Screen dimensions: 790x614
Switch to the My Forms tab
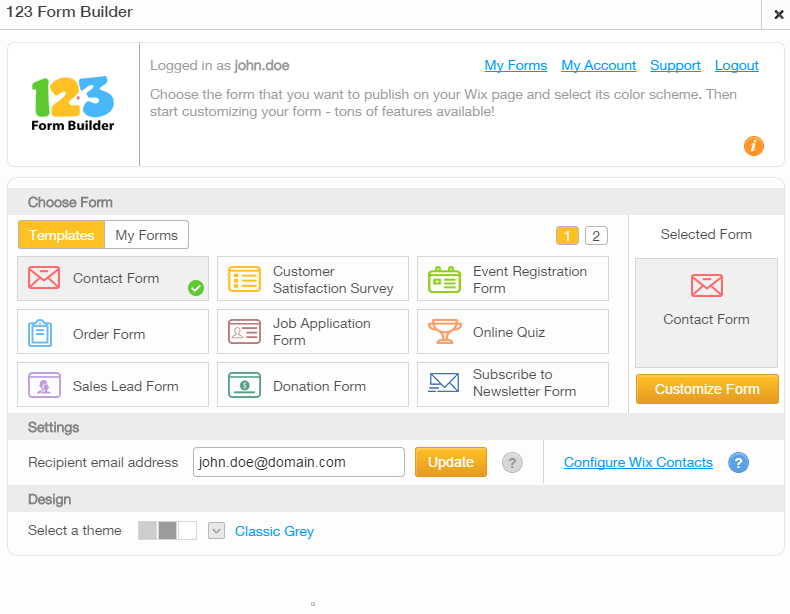[x=147, y=235]
